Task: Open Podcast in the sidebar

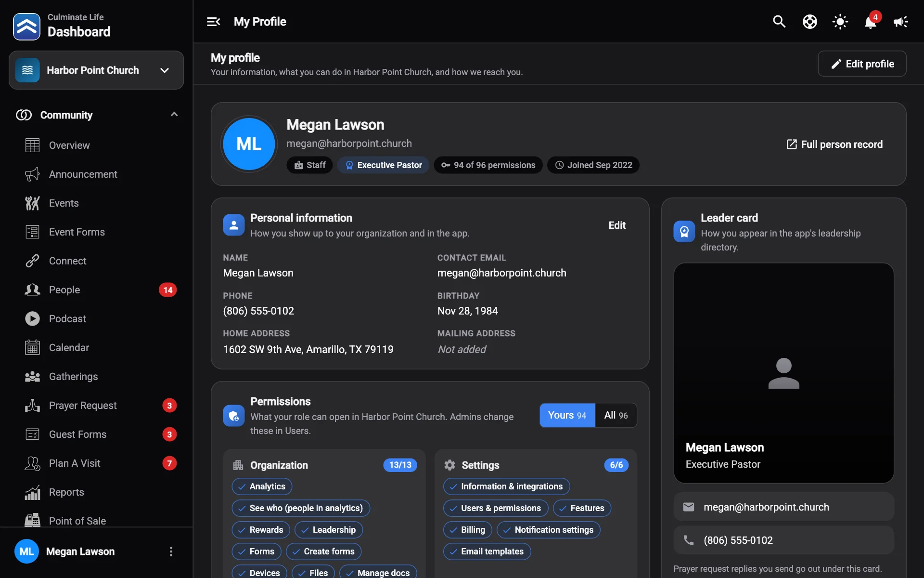Action: (x=96, y=318)
